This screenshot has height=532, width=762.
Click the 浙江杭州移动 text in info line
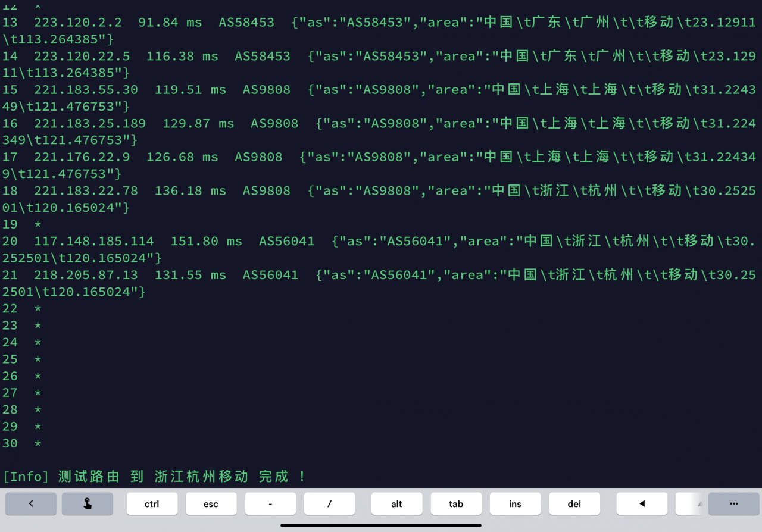coord(201,477)
